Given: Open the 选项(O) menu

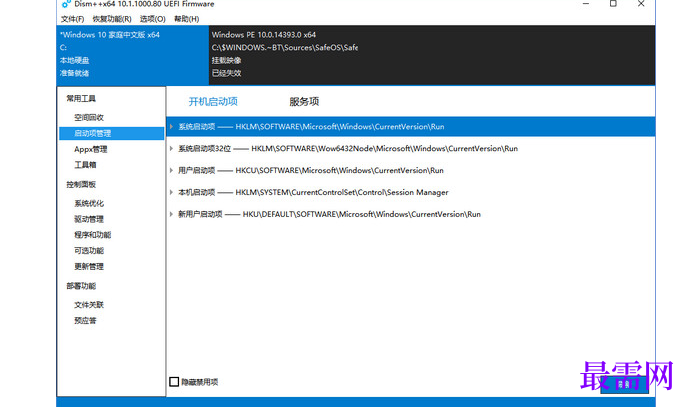Looking at the screenshot, I should click(152, 19).
